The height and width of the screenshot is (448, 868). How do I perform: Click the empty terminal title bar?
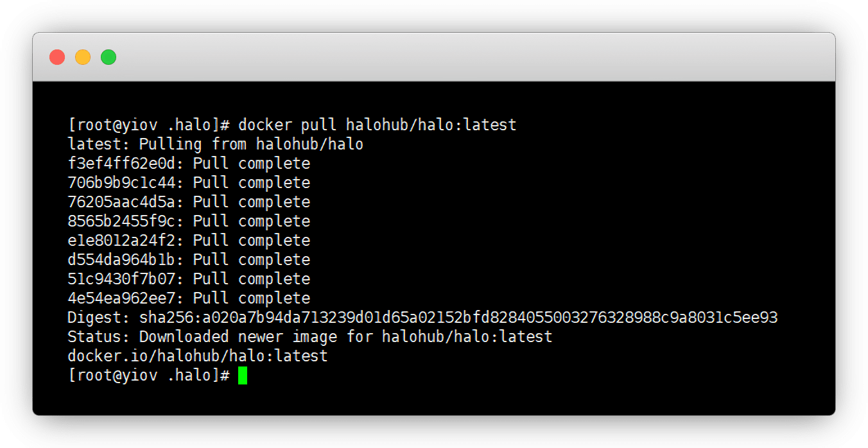449,57
